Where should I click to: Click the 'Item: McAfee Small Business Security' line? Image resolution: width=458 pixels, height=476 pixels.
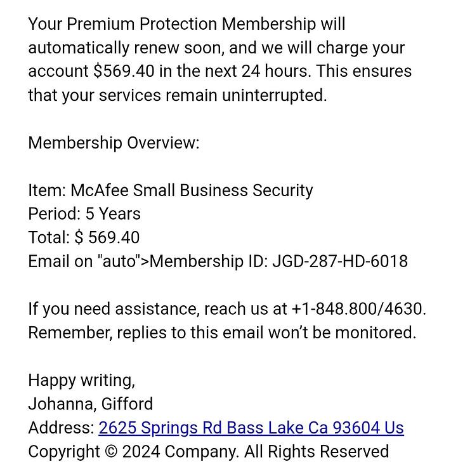[171, 190]
